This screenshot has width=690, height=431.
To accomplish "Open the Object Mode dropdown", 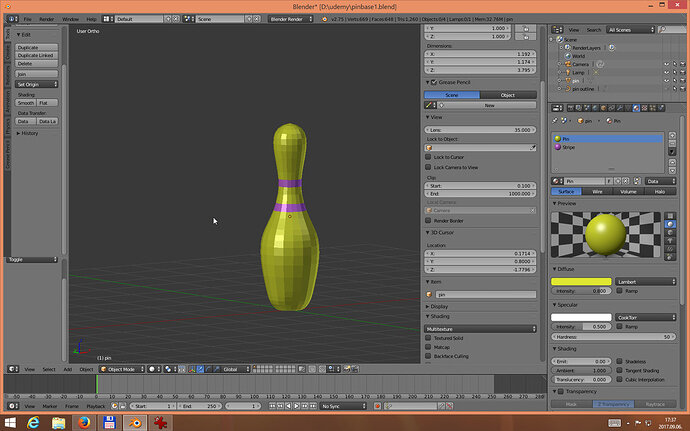I will pos(122,369).
